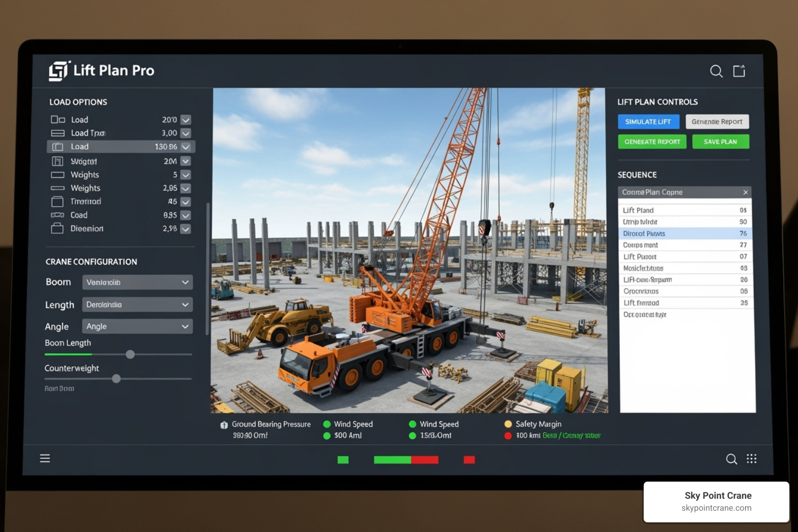Viewport: 798px width, 532px height.
Task: Click the red Safety Margin indicator
Action: 508,436
